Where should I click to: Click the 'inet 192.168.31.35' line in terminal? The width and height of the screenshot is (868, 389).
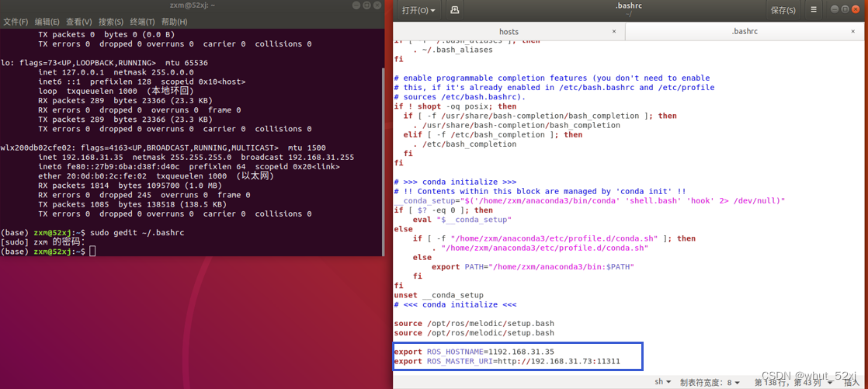196,157
